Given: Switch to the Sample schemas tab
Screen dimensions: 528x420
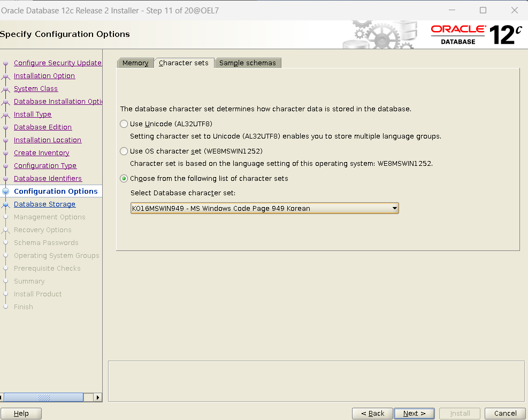Looking at the screenshot, I should (248, 63).
